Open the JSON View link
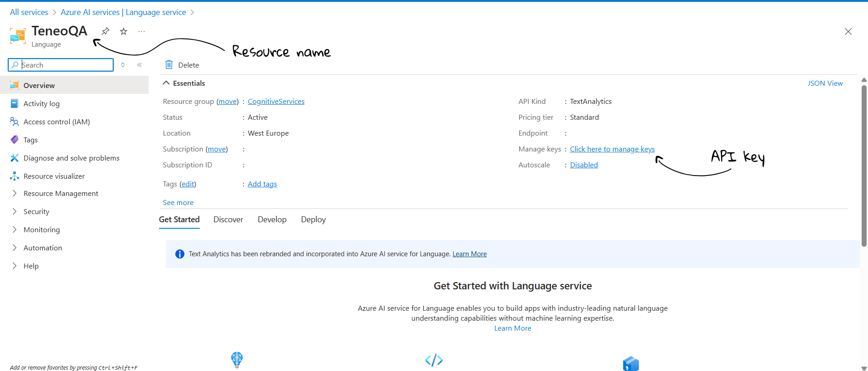 [x=825, y=83]
